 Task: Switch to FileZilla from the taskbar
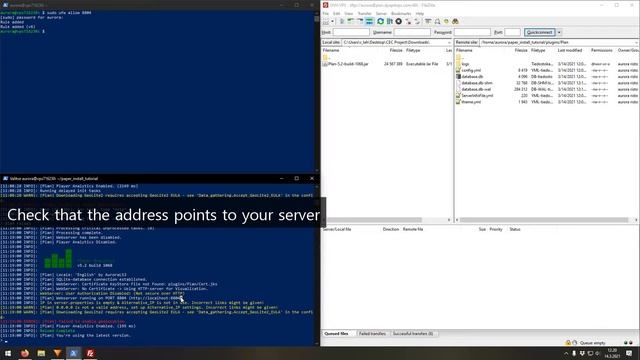point(90,353)
